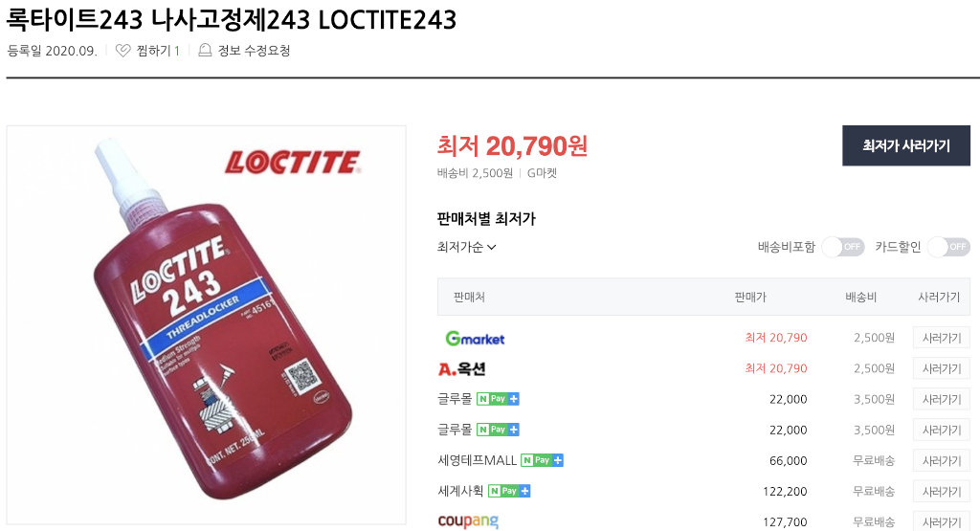Screen dimensions: 980x531
Task: Click the NPay badge in first 글루몰 row
Action: (x=498, y=399)
